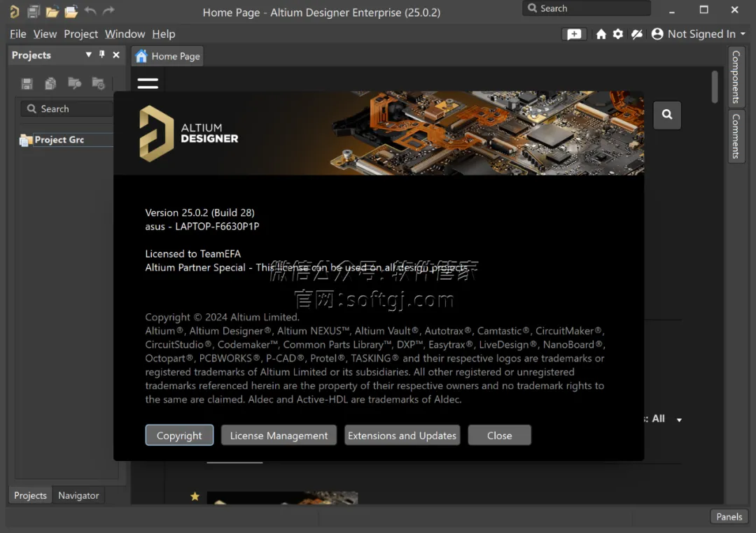Click the Save All Documents icon in title bar
756x533 pixels.
34,11
